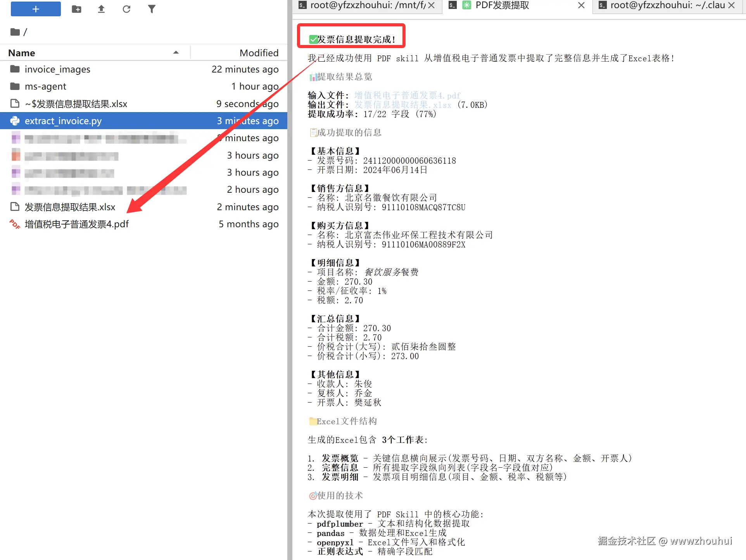Click the root folder breadcrumb icon
Viewport: 746px width, 560px height.
point(15,32)
